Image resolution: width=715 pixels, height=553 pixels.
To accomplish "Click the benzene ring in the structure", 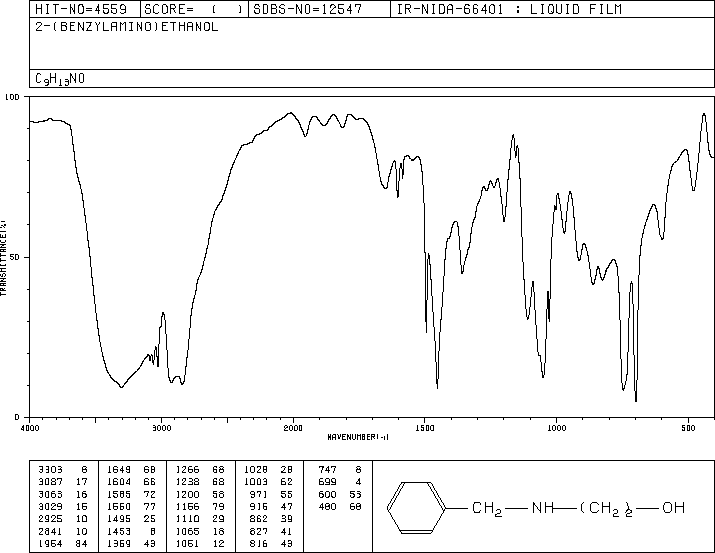I will pos(416,507).
